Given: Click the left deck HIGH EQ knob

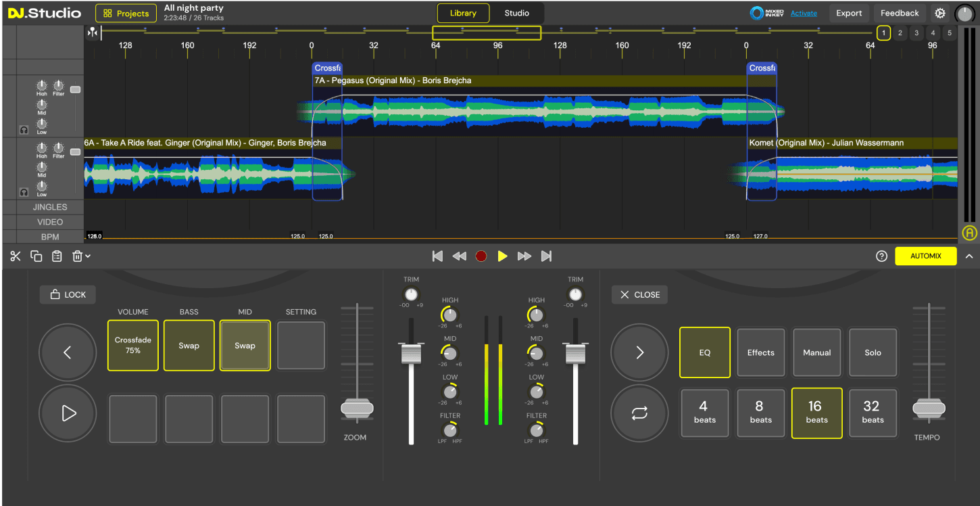Looking at the screenshot, I should 449,315.
